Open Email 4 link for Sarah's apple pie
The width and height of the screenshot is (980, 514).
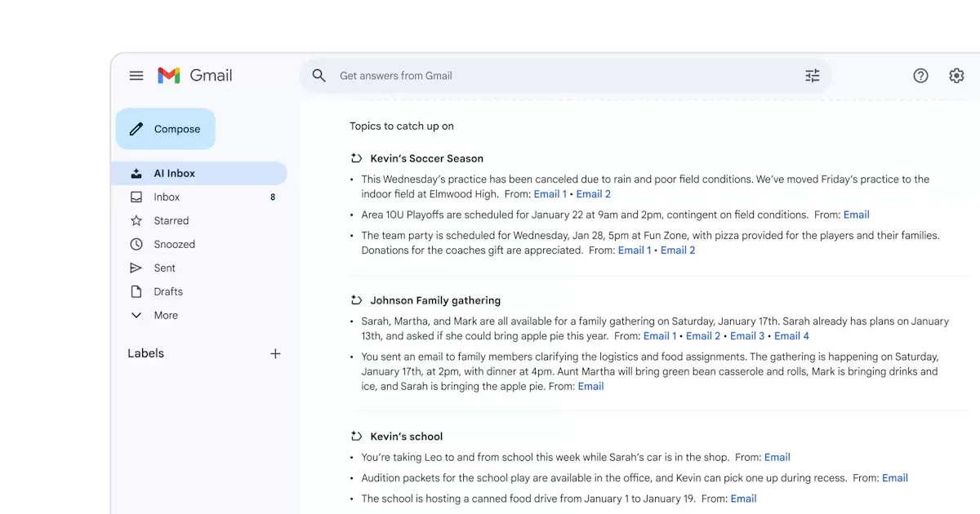tap(791, 336)
